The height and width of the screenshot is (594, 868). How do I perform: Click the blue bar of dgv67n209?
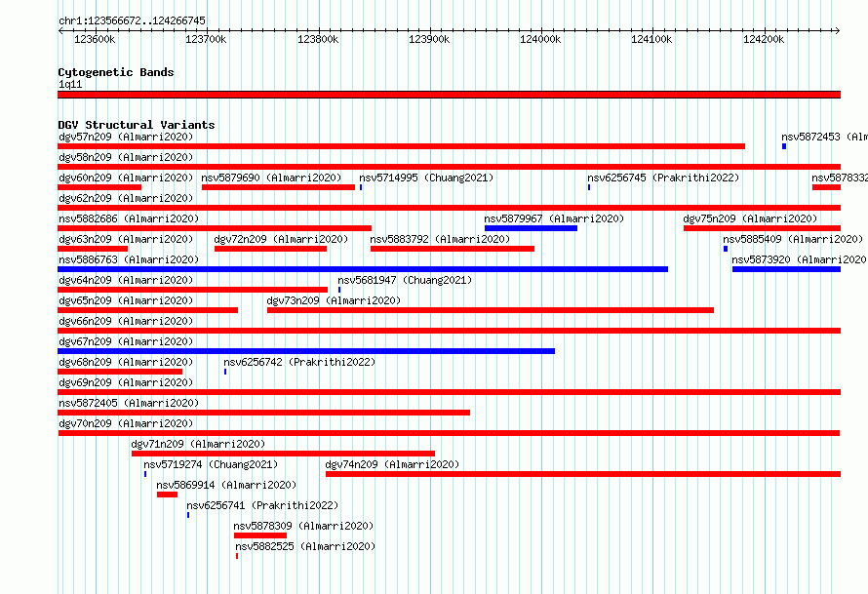(x=306, y=351)
